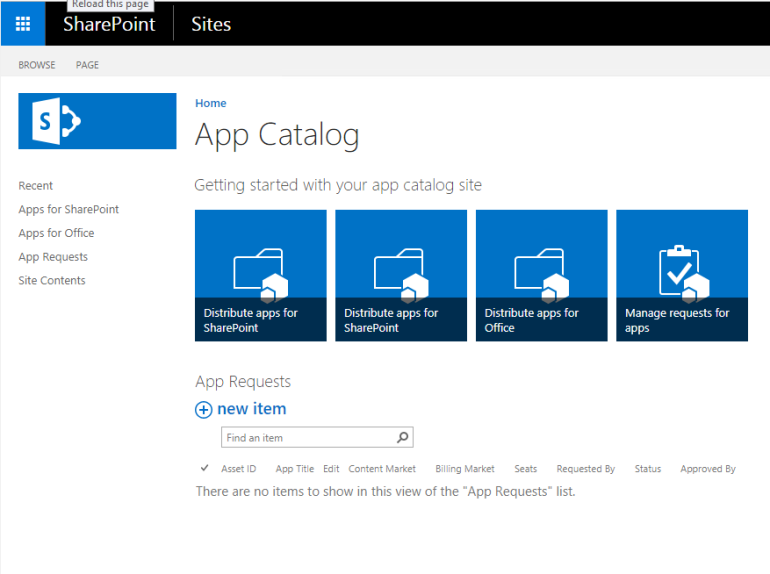Open the app launcher waffle icon
Image resolution: width=770 pixels, height=574 pixels.
coord(23,24)
